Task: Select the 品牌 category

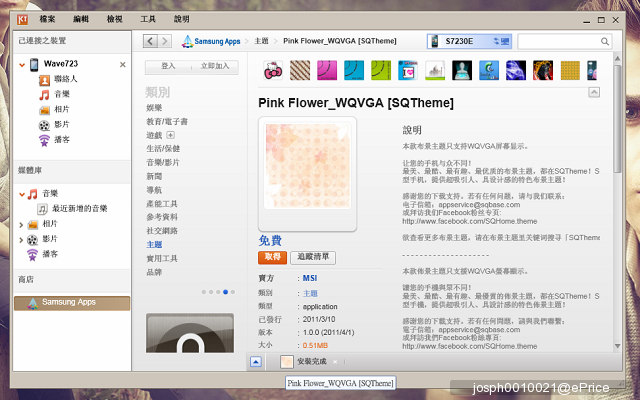Action: 154,272
